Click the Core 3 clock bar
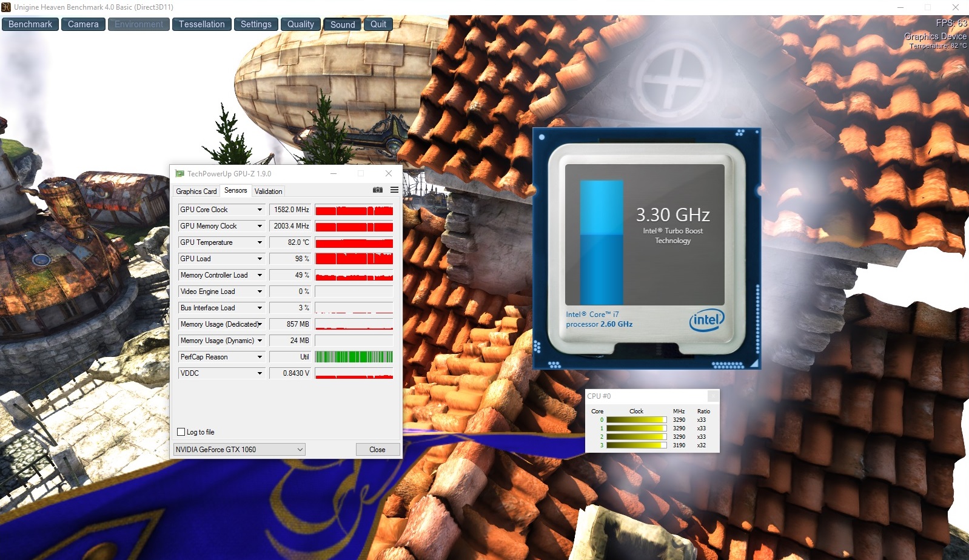The height and width of the screenshot is (560, 969). (637, 445)
